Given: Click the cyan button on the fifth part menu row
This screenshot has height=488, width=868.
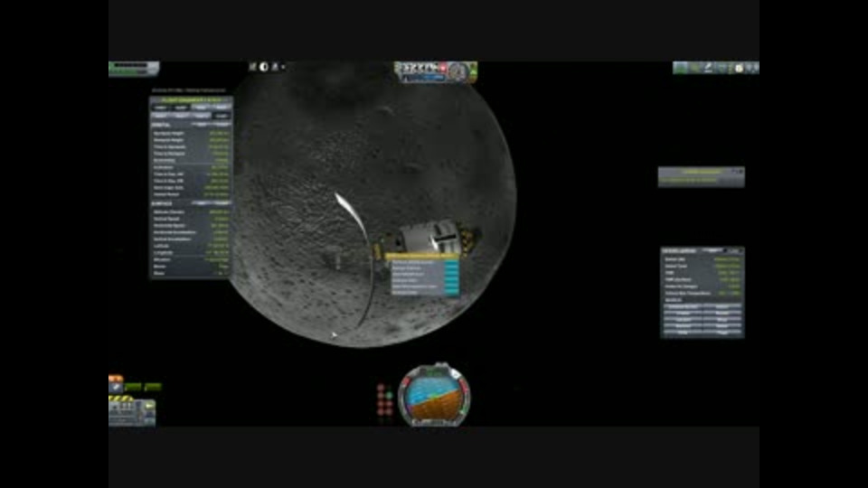Looking at the screenshot, I should 452,286.
